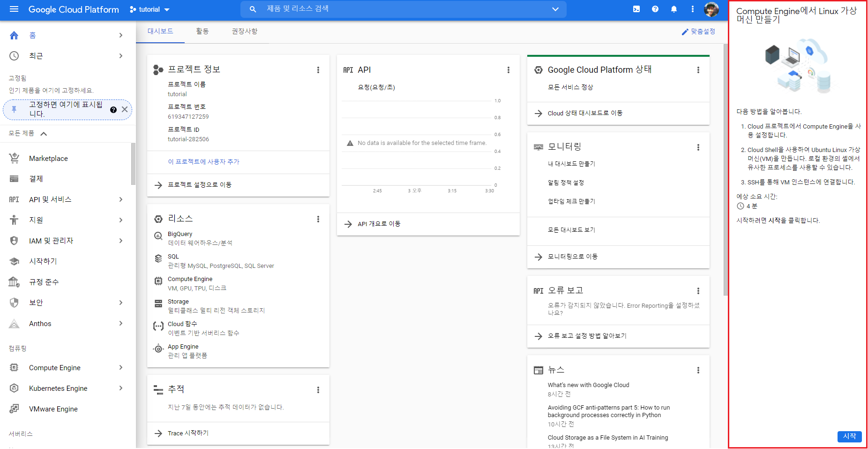Click 업타임 체크 만들기 link
Screen dimensions: 868x449
pyautogui.click(x=571, y=201)
